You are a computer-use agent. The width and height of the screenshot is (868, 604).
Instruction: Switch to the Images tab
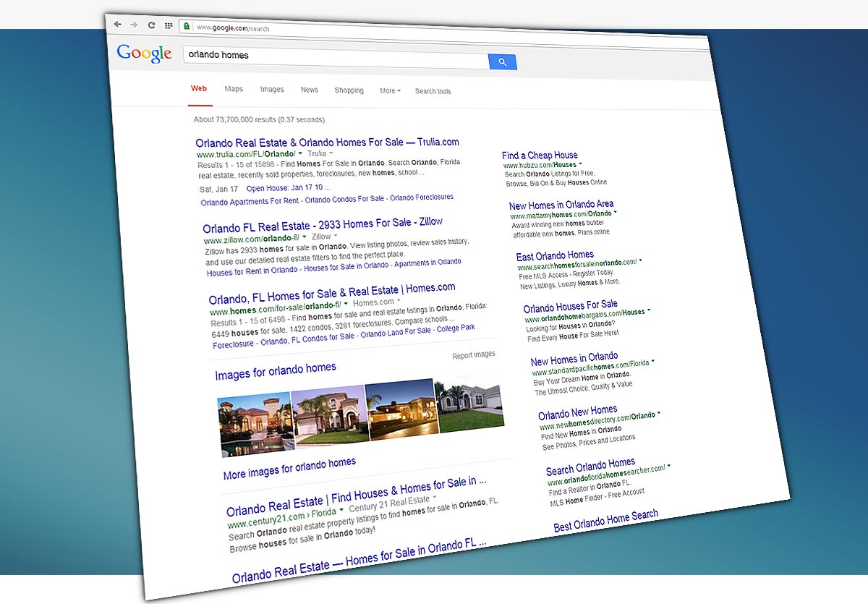(272, 90)
